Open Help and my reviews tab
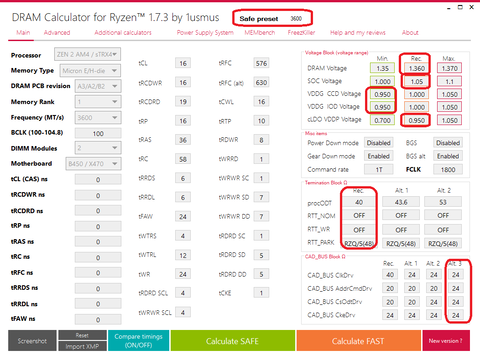Screen dimensions: 480x361 pyautogui.click(x=358, y=33)
